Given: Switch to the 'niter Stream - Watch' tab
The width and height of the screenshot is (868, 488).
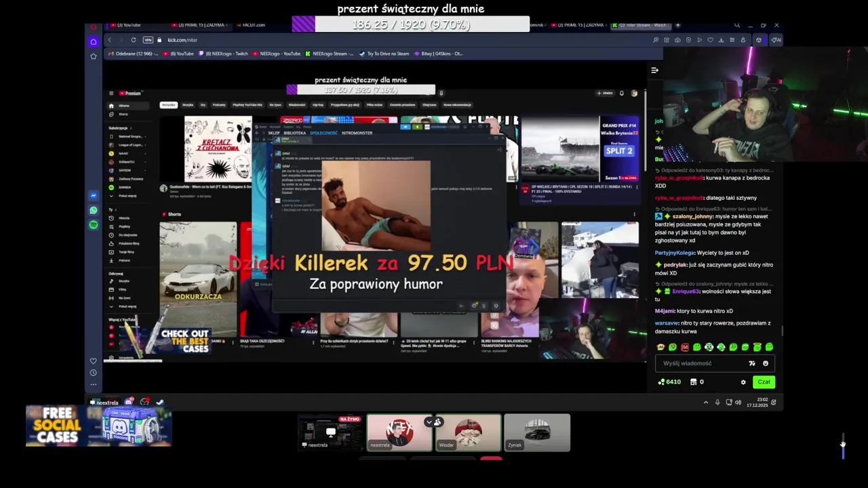Looking at the screenshot, I should coord(642,25).
